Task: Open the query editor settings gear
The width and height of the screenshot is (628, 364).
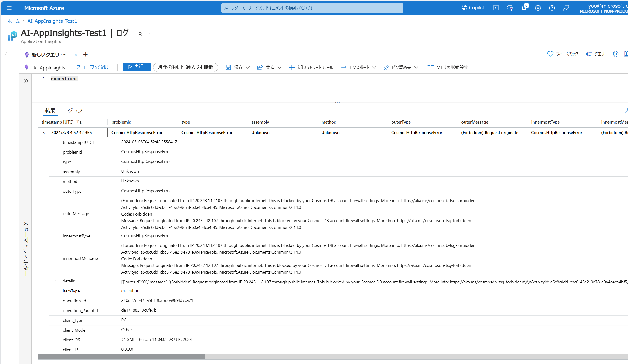Action: pyautogui.click(x=616, y=54)
